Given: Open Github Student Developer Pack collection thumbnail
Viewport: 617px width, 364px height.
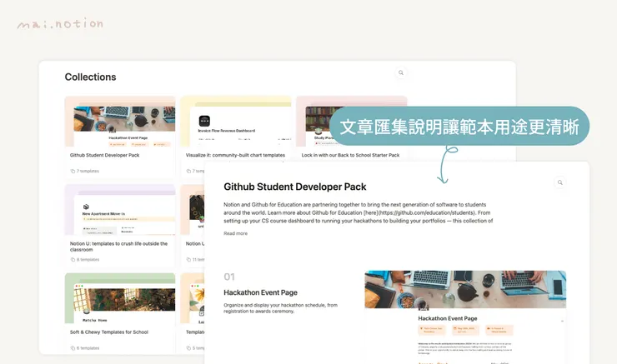Looking at the screenshot, I should (120, 122).
